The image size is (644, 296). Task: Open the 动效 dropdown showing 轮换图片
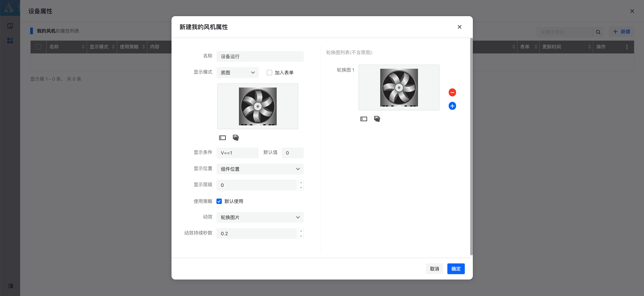point(260,217)
